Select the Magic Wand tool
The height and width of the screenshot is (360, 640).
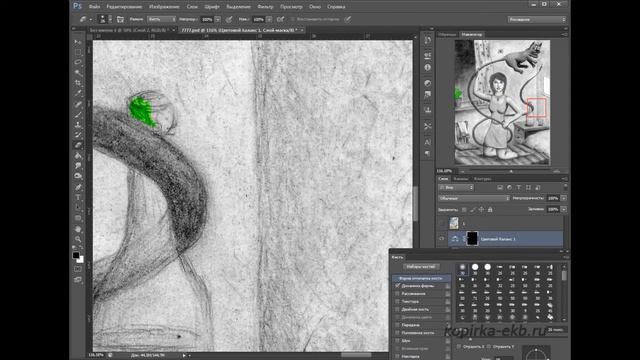[x=78, y=73]
